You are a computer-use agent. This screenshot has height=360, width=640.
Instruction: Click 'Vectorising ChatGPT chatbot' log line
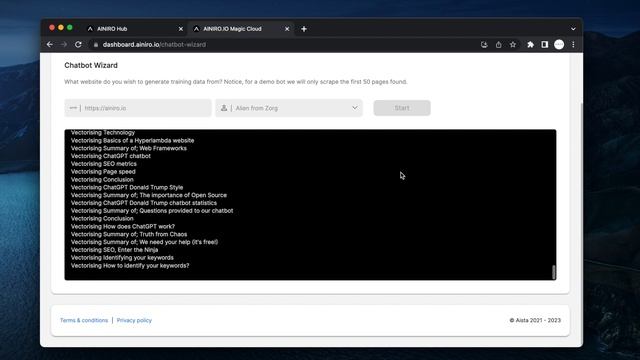(111, 156)
